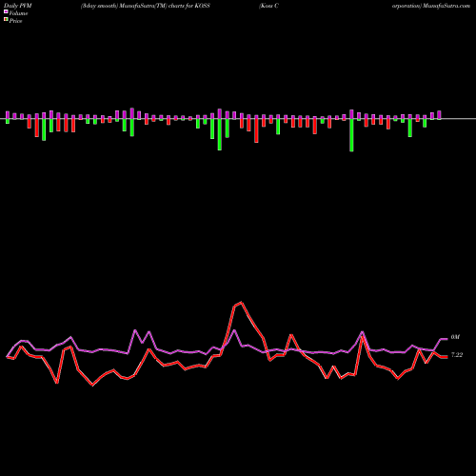Click the 'Price' legend label
The image size is (476, 476).
tap(15, 21)
